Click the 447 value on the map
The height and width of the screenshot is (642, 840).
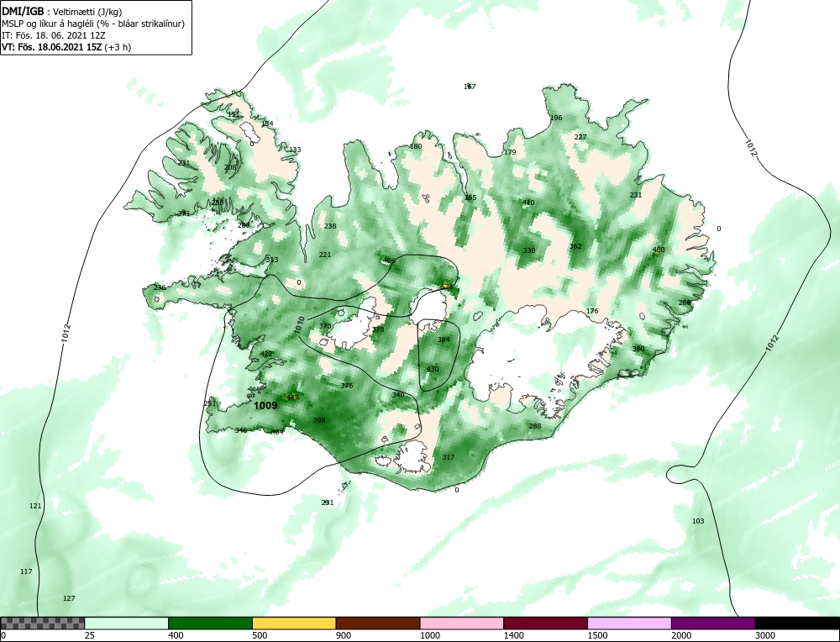point(292,397)
